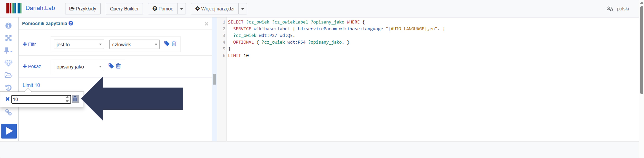Expand the 'opisany jako' dropdown
This screenshot has height=158, width=644.
79,66
